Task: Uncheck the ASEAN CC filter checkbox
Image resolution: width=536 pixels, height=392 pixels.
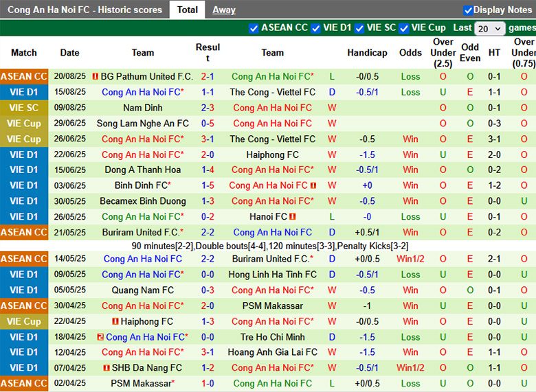Action: tap(254, 28)
